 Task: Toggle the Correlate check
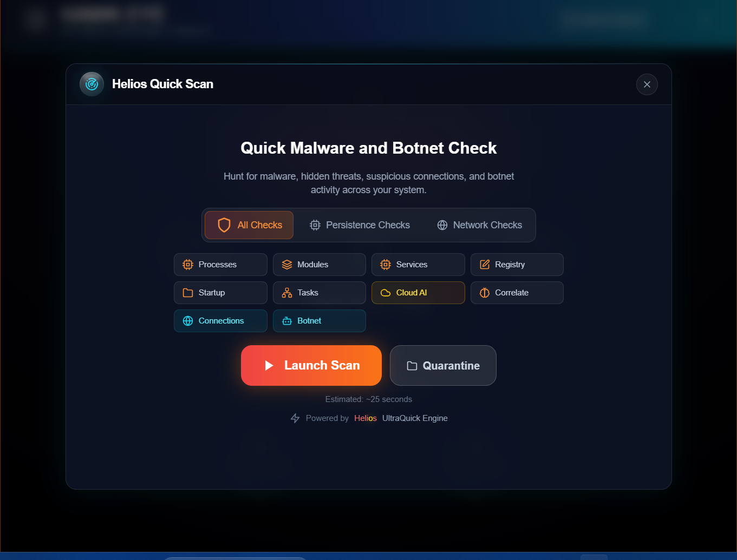tap(517, 293)
